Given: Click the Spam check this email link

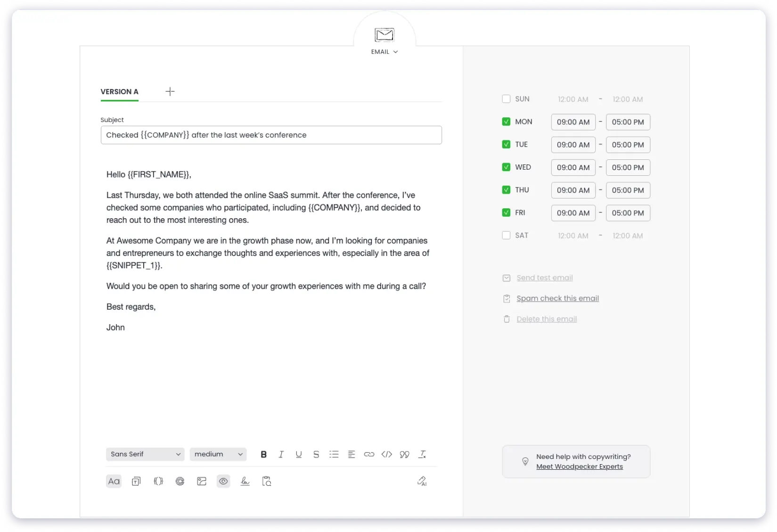Looking at the screenshot, I should [557, 298].
